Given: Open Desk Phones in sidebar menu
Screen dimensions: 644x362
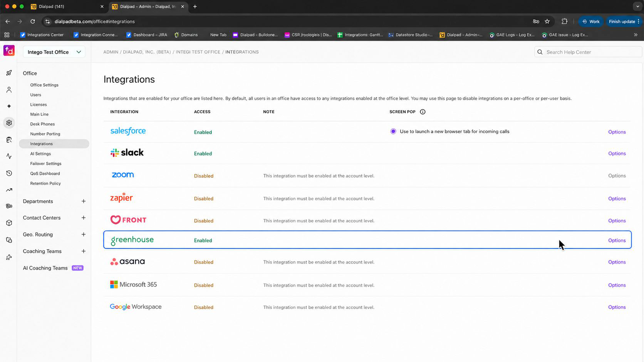Looking at the screenshot, I should [x=42, y=124].
